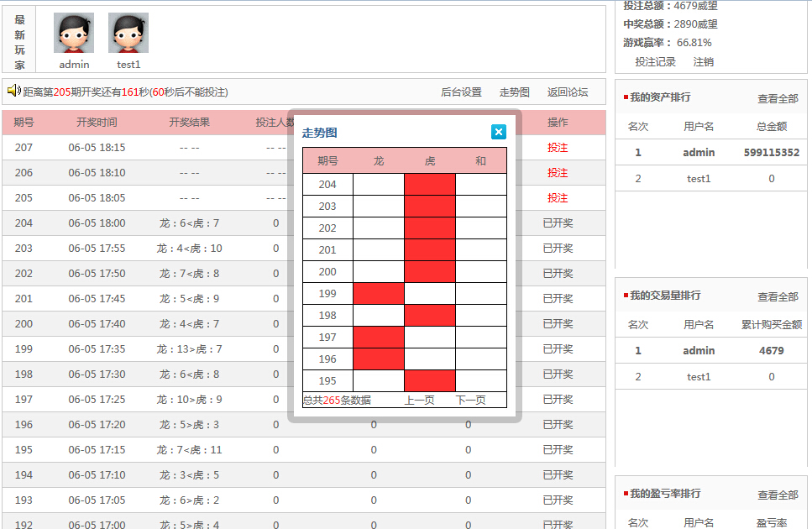
Task: Click 返回论坛 to return to forum
Action: [568, 92]
